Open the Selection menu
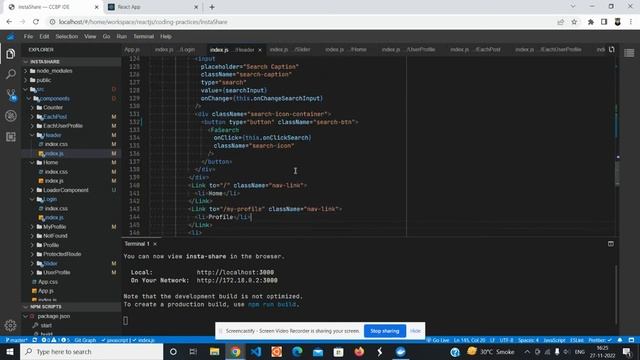 [x=67, y=36]
